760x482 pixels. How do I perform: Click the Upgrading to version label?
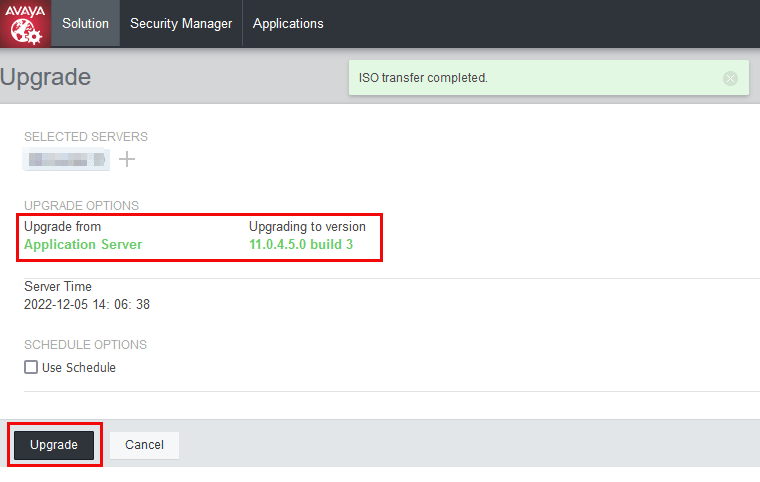click(307, 226)
